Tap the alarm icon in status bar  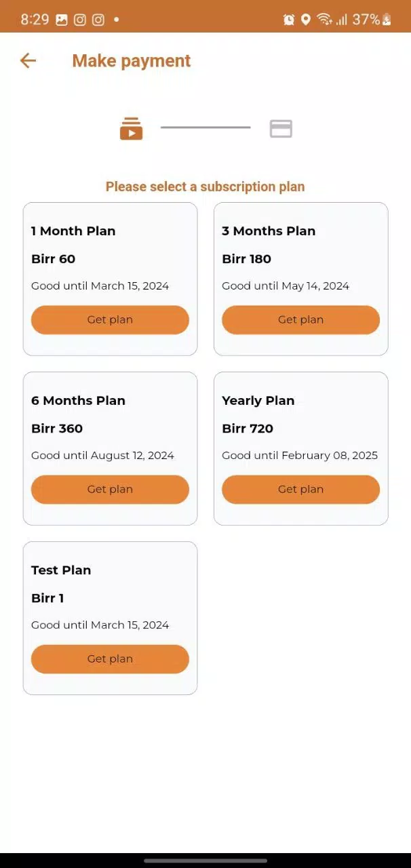[x=289, y=20]
